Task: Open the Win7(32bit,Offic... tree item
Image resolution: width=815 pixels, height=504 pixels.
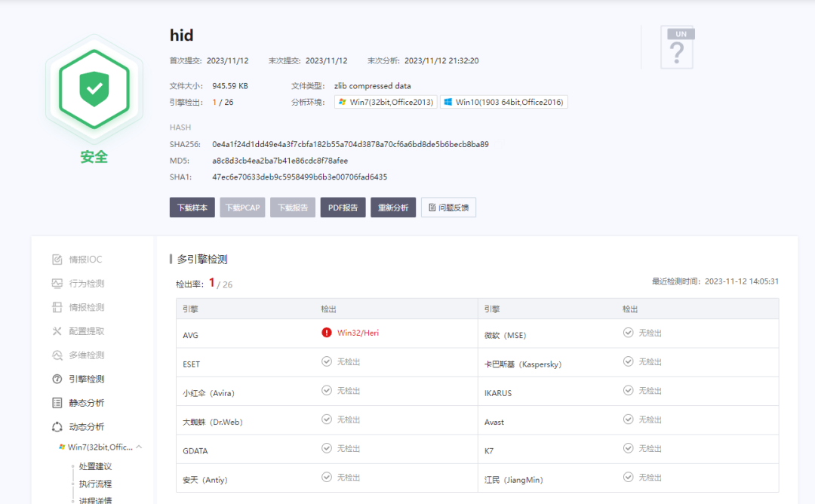Action: pos(100,447)
